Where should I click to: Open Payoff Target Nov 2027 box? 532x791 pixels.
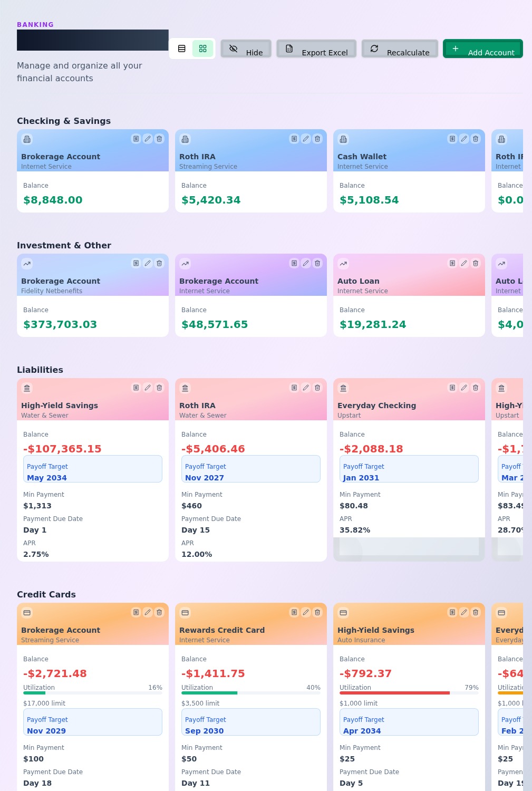(251, 469)
